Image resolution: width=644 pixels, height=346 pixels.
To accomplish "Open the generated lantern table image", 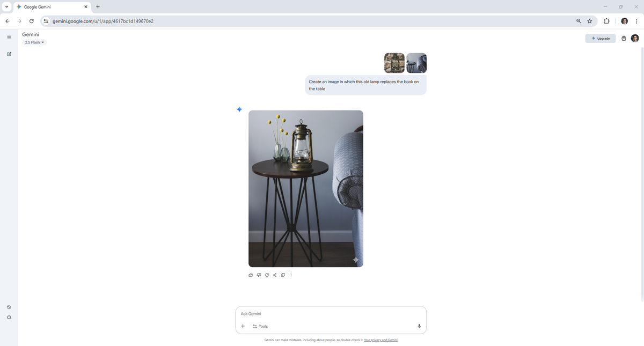I will pyautogui.click(x=305, y=188).
